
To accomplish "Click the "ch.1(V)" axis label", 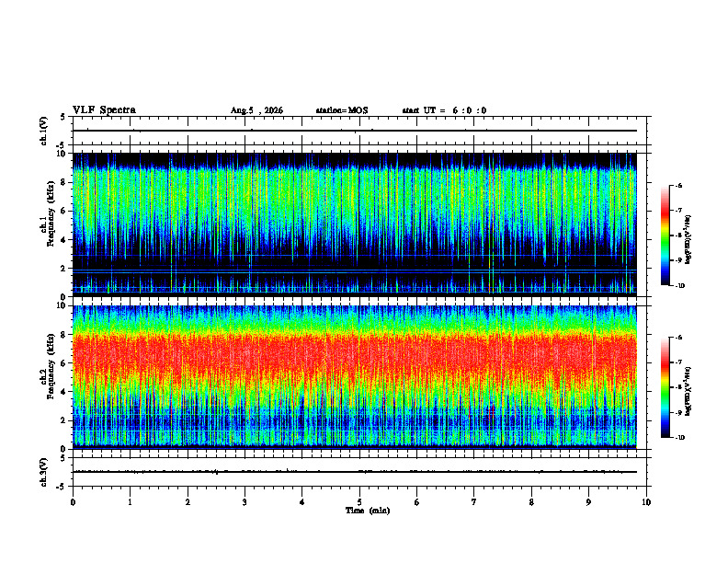I will click(x=44, y=131).
